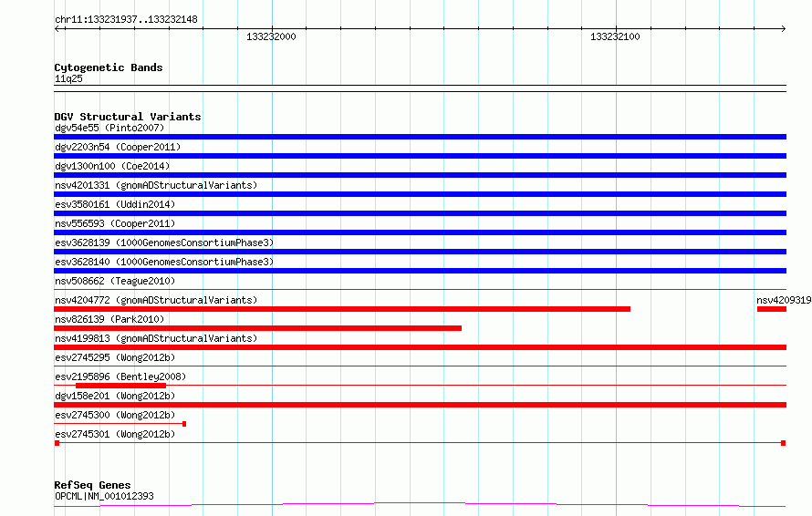Select right end marker of esv2745301 line

[x=784, y=443]
